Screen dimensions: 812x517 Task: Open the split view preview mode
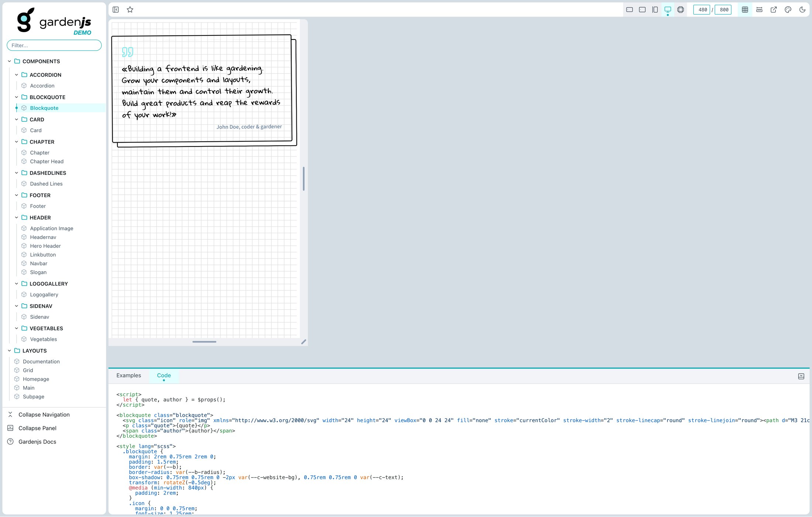click(x=655, y=10)
